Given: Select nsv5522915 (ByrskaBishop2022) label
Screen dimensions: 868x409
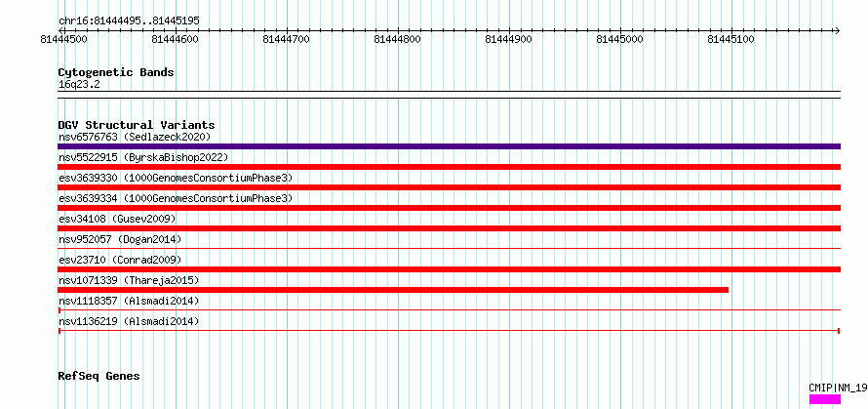Looking at the screenshot, I should pyautogui.click(x=143, y=157).
